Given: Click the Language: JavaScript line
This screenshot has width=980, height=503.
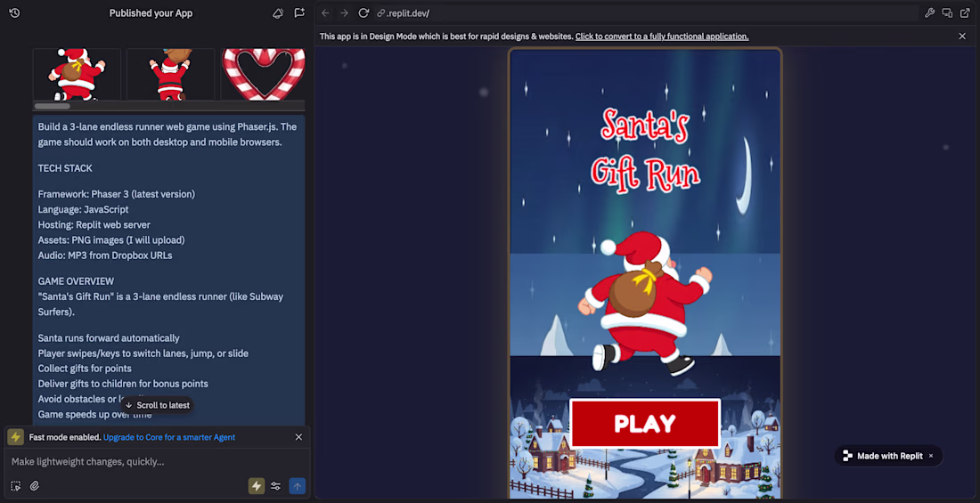Looking at the screenshot, I should tap(83, 209).
